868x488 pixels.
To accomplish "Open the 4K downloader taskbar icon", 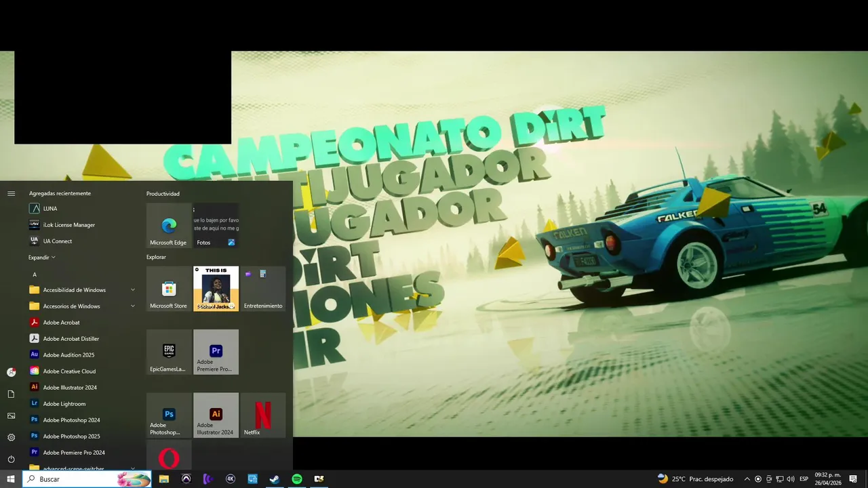I will pyautogui.click(x=231, y=479).
